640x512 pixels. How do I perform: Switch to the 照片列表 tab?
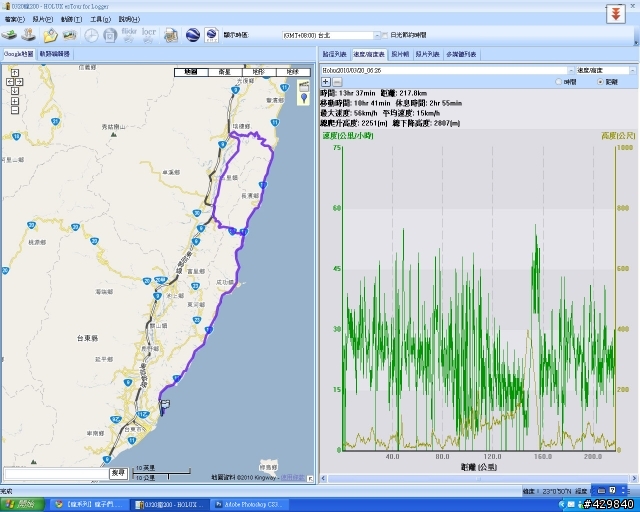point(427,54)
